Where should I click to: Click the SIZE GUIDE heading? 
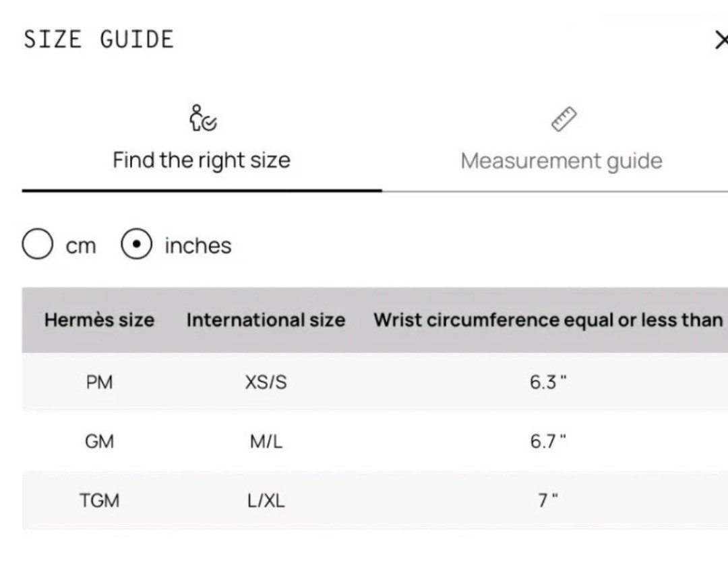tap(98, 40)
